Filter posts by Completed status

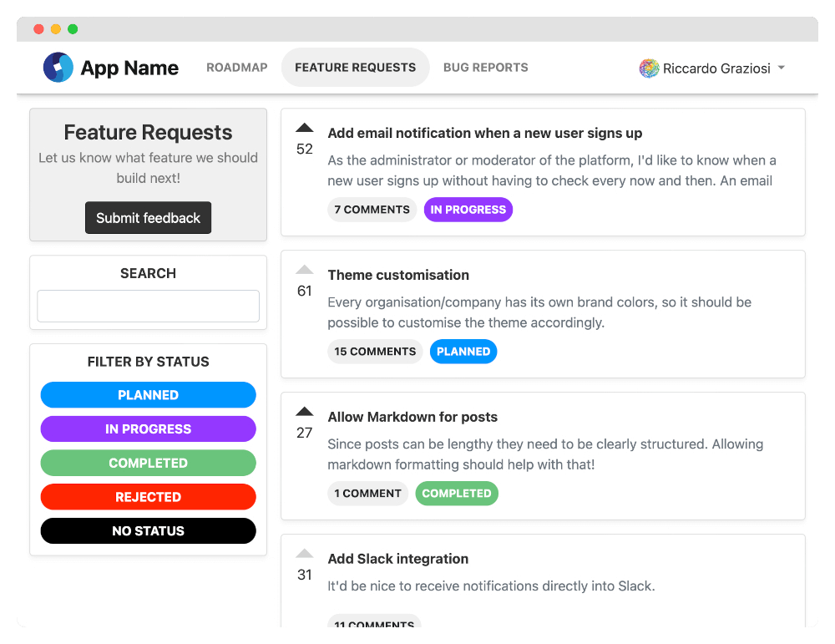click(148, 463)
